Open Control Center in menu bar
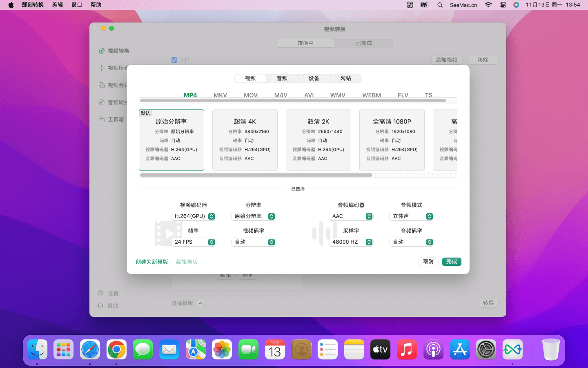Viewport: 588px width, 368px height. (x=503, y=5)
